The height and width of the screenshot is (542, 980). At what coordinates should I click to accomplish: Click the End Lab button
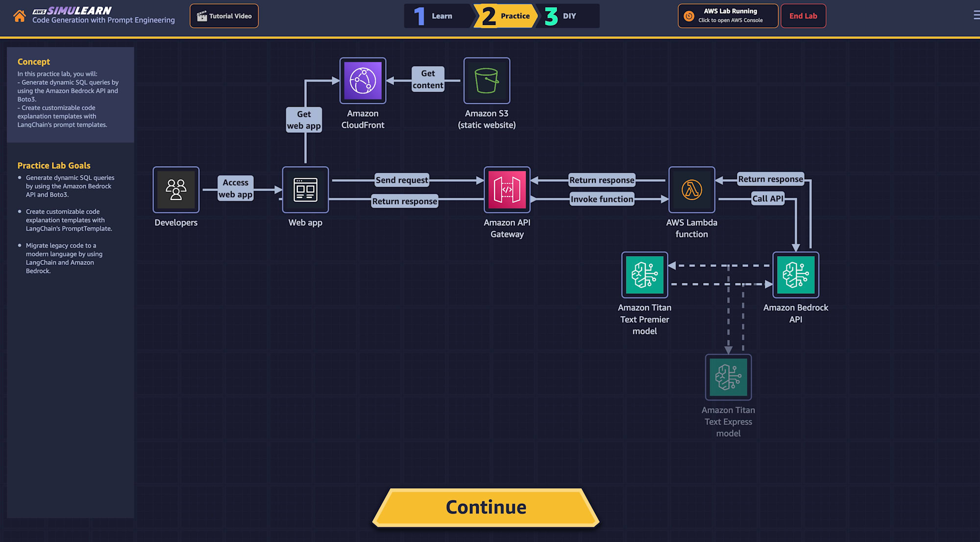click(803, 16)
